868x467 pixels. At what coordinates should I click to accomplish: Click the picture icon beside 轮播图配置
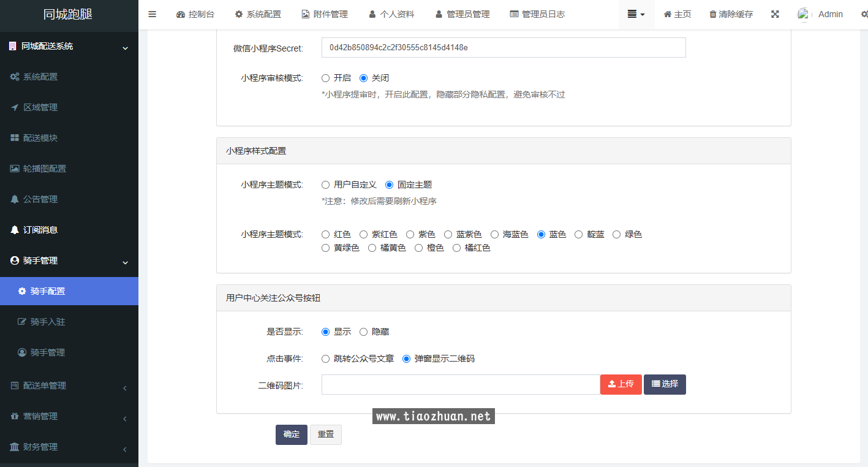(15, 169)
